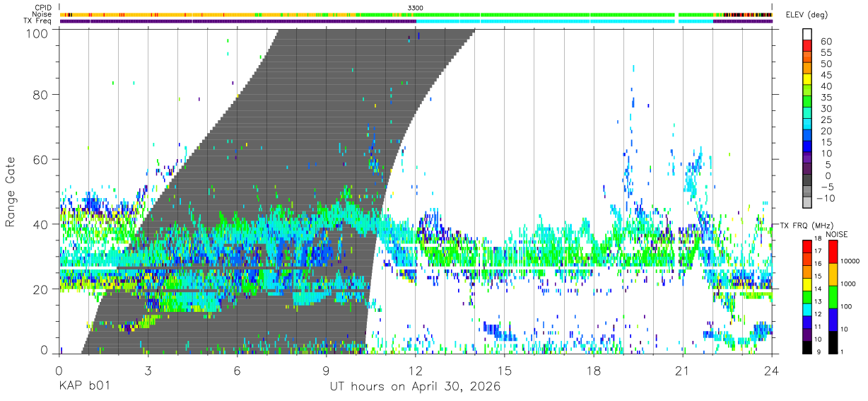Click the CPID label at top left

click(x=43, y=7)
